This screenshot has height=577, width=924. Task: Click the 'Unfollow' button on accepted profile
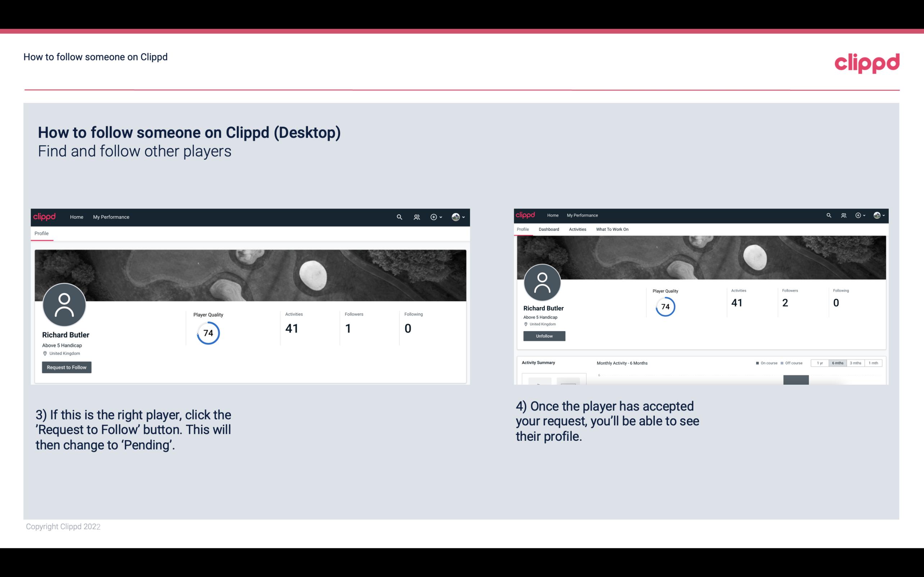tap(544, 336)
